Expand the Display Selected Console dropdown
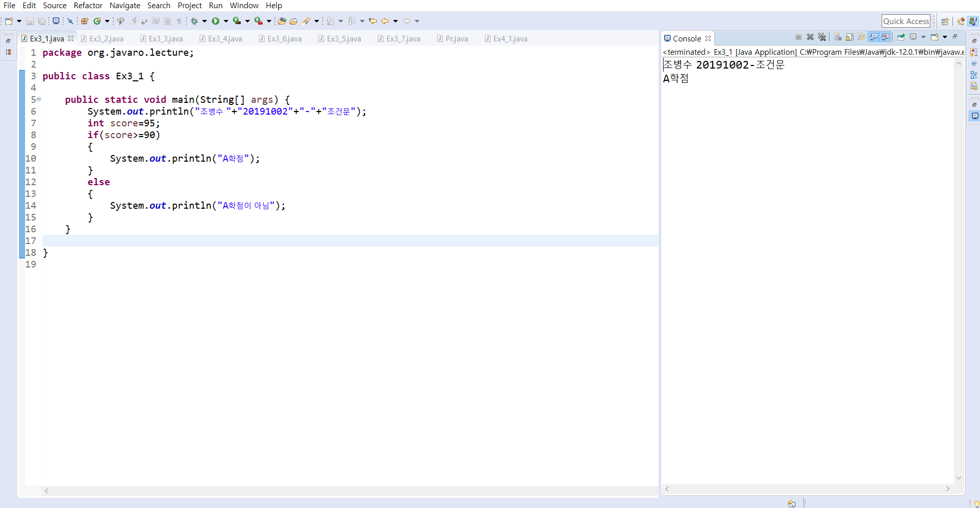 (923, 37)
